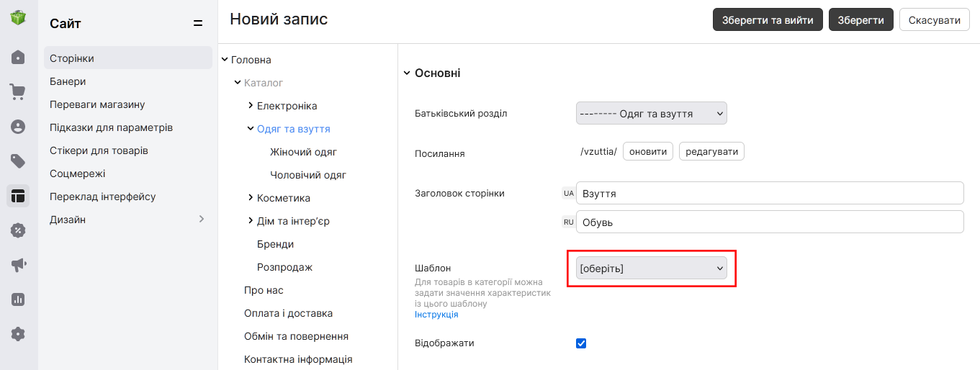Open the percent discounts badge icon
Viewport: 980px width, 370px height.
tap(18, 230)
